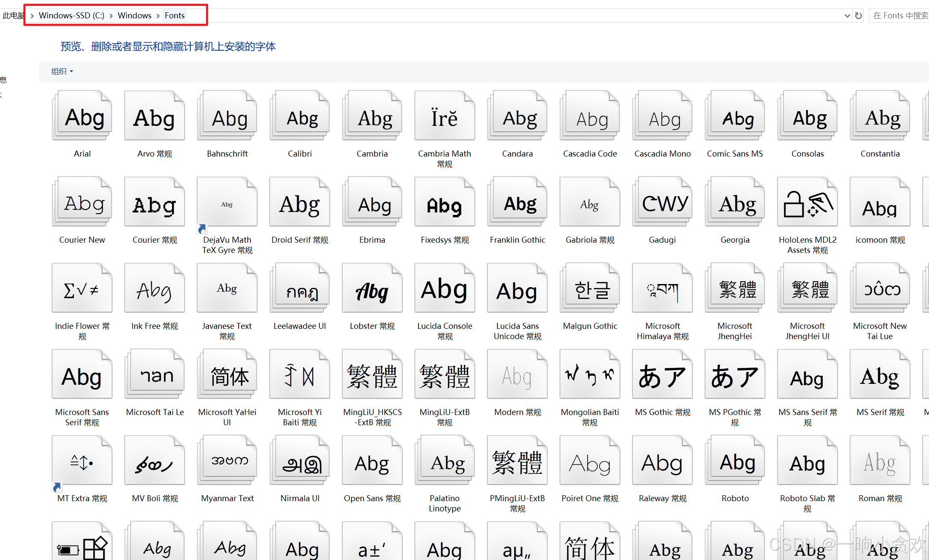Screen dimensions: 929x560
Task: Click the Gabriola 常规 font thumbnail
Action: point(590,201)
